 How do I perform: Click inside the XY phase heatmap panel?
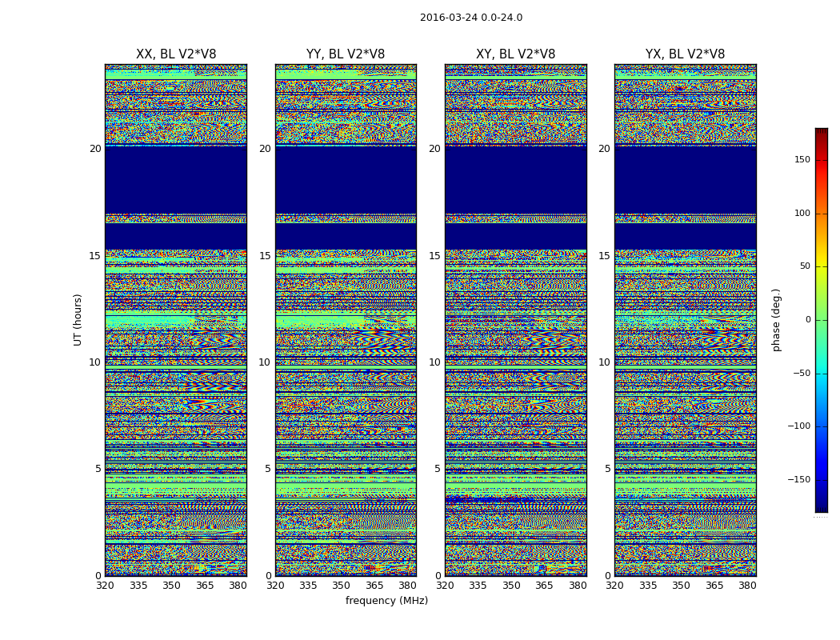(x=515, y=320)
